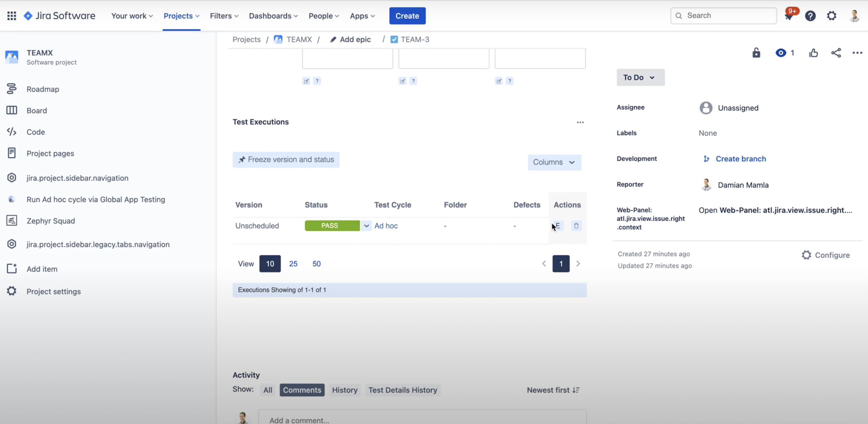Toggle Newest first sort order
This screenshot has height=424, width=868.
point(553,390)
